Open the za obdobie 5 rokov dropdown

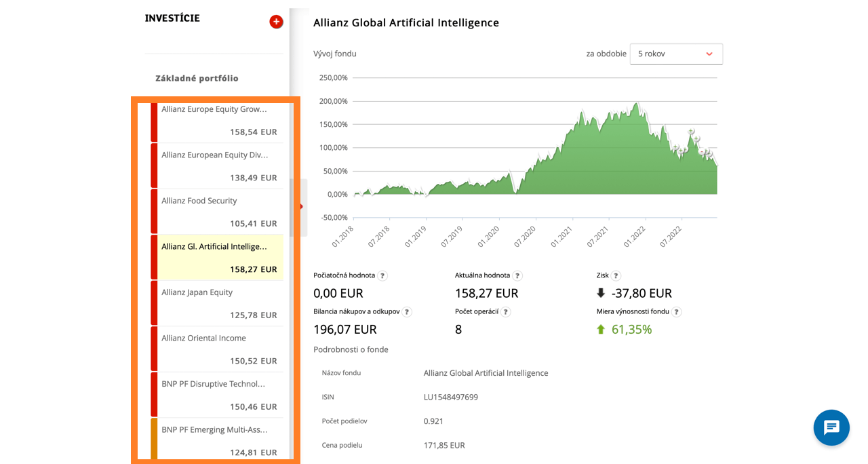click(676, 54)
